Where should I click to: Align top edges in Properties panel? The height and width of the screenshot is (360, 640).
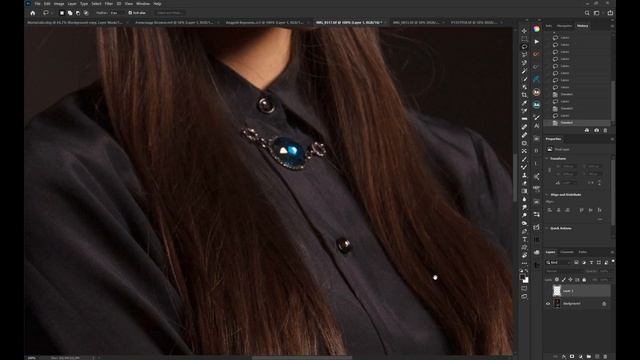point(582,210)
